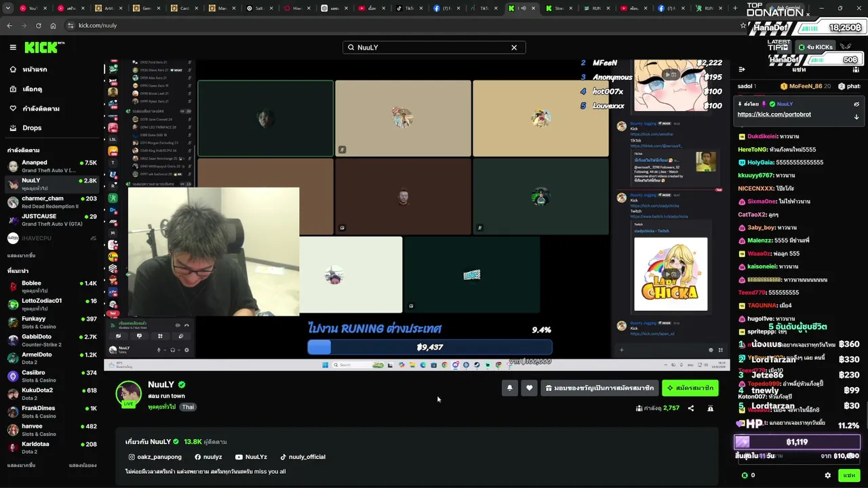Click the รับ KICKs button

(x=815, y=47)
